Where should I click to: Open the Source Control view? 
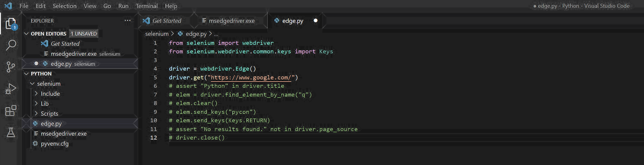11,67
